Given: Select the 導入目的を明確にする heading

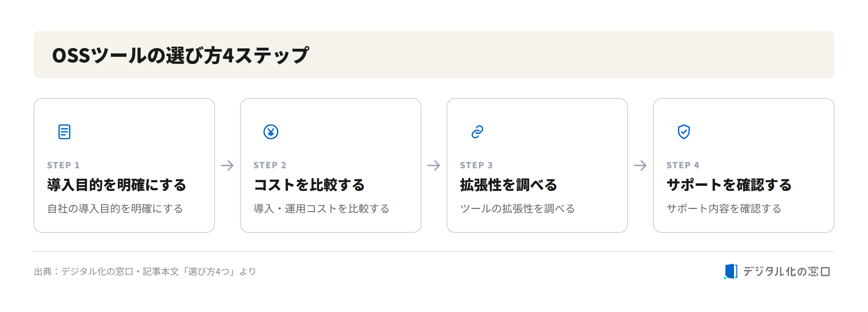Looking at the screenshot, I should [x=117, y=185].
